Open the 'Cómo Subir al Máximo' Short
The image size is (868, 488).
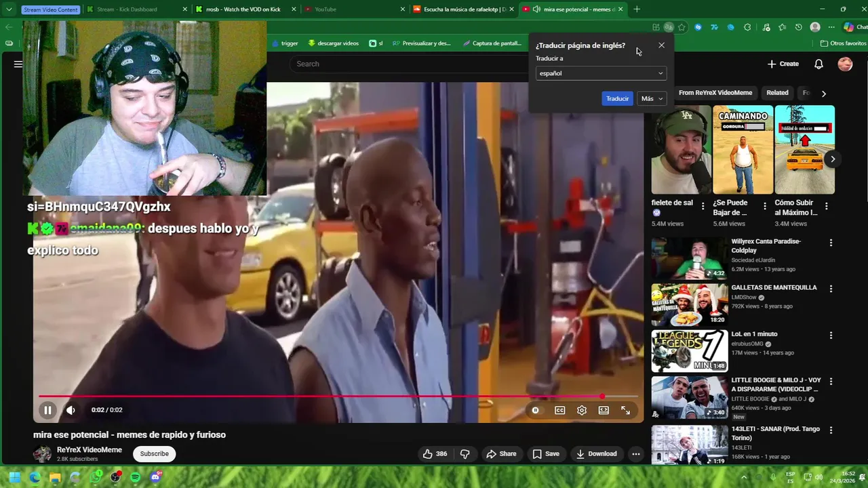[804, 150]
